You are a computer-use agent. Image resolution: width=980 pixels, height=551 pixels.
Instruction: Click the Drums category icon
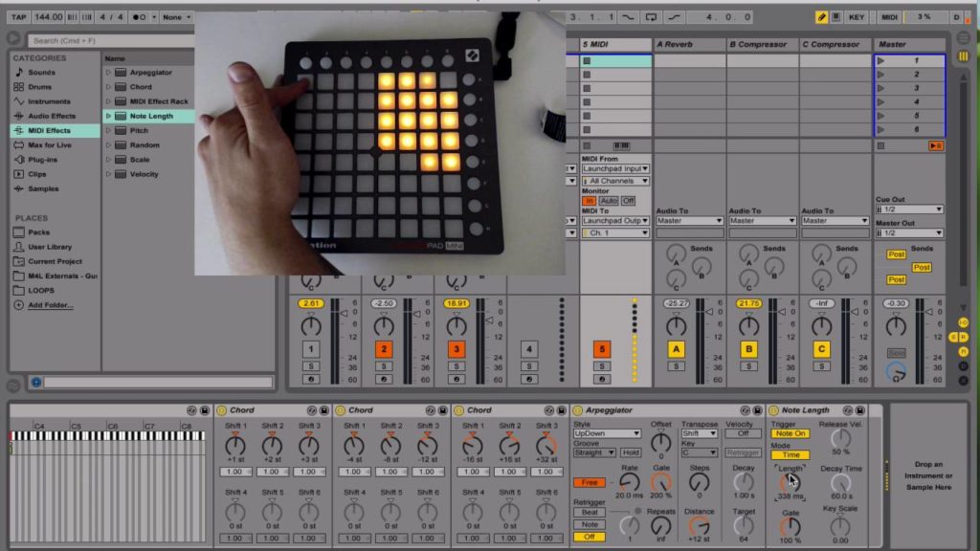click(19, 87)
